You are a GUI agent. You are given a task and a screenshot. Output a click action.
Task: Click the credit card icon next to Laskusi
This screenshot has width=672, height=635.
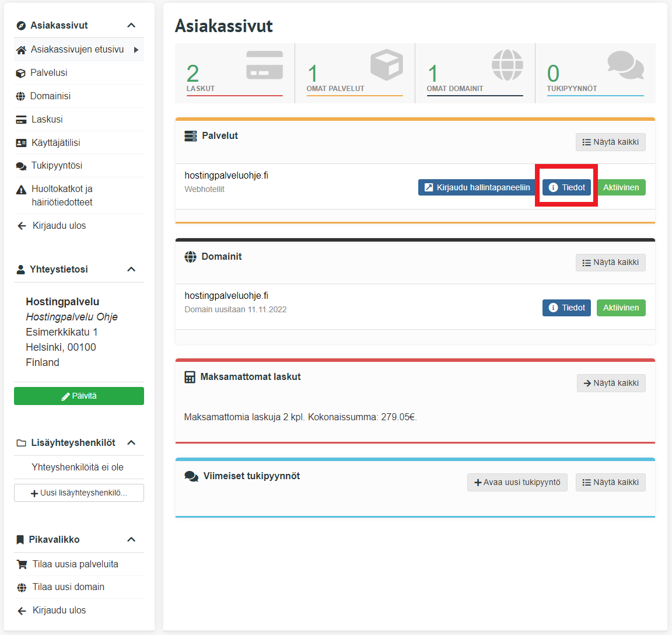point(21,120)
